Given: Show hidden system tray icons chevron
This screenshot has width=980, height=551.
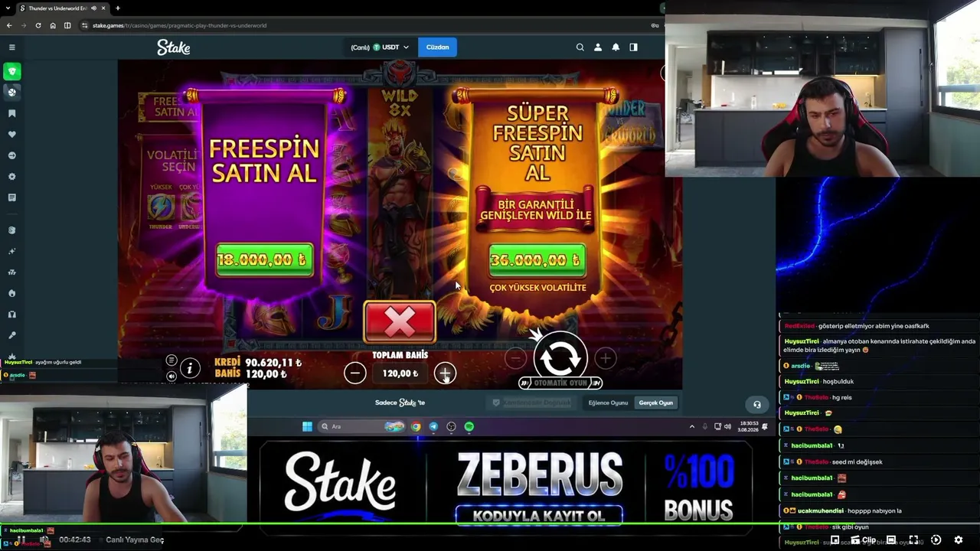Looking at the screenshot, I should (692, 426).
